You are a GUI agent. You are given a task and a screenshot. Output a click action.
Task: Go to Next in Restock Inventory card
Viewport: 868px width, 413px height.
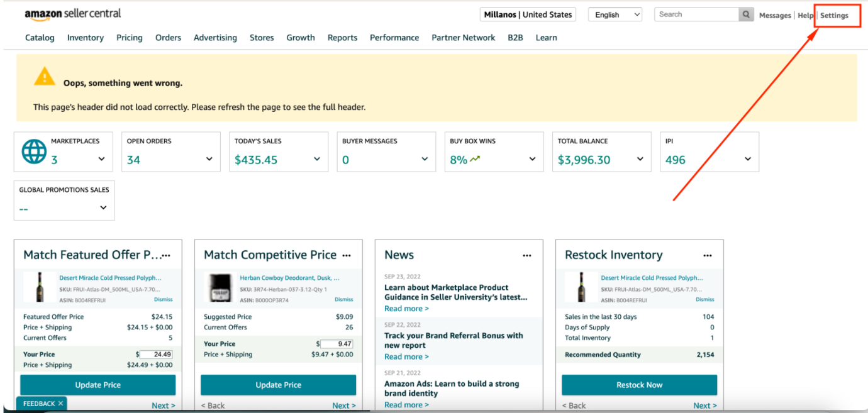[705, 405]
